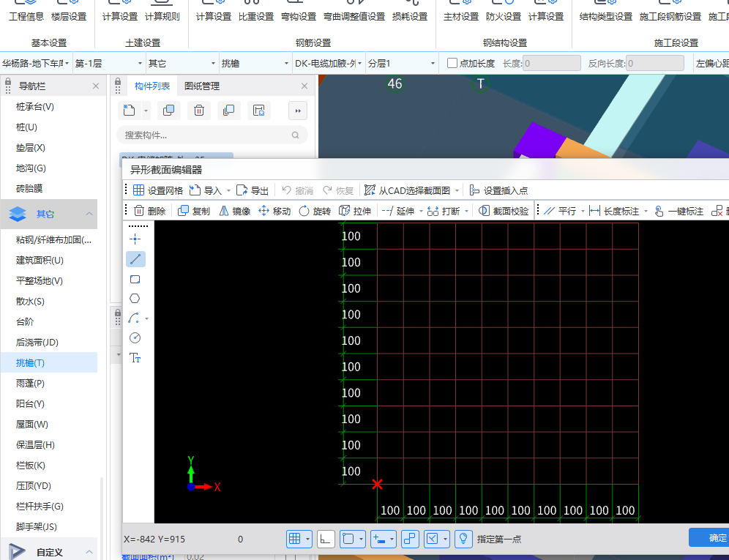729x560 pixels.
Task: Toggle lightbulb hint button in status bar
Action: [463, 539]
